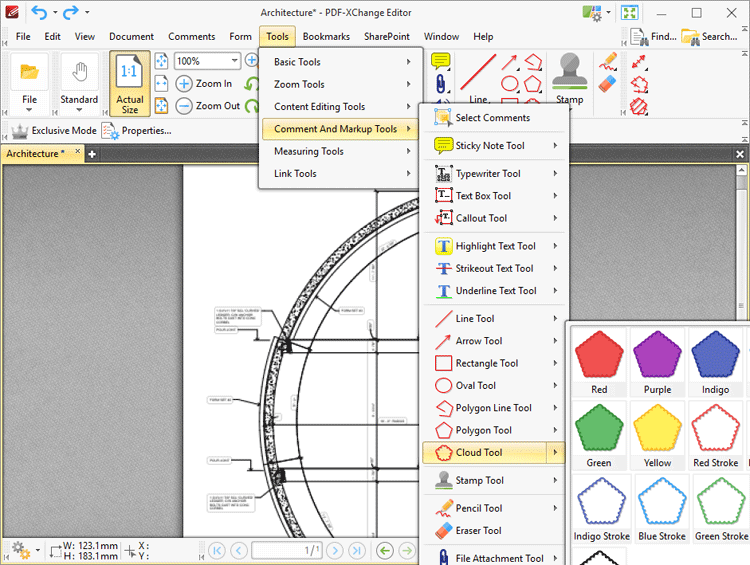Pick the Yellow cloud style
Viewport: 750px width, 565px height.
(x=657, y=435)
